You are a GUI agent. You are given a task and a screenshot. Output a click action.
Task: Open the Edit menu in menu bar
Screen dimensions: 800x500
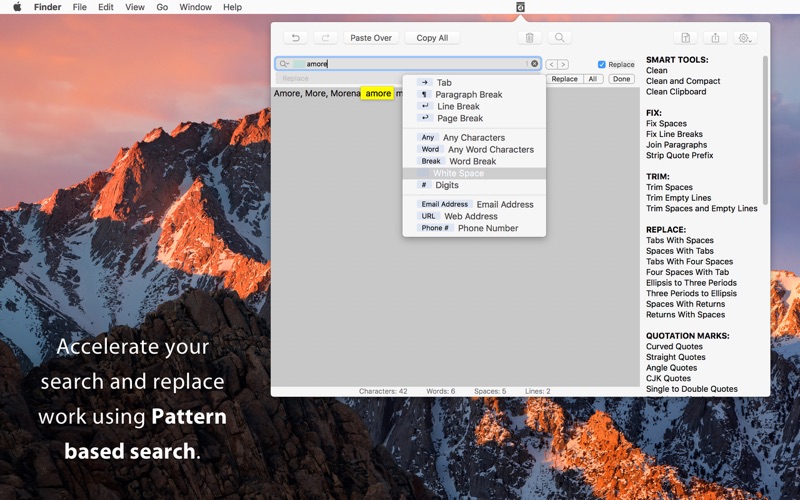pos(105,7)
